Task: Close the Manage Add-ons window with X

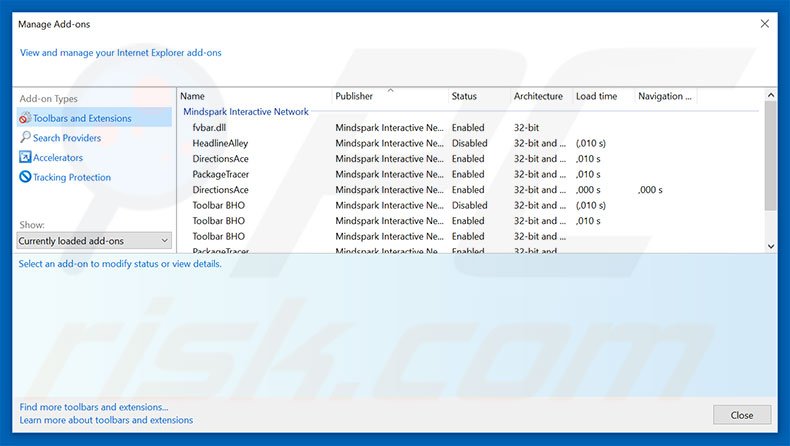Action: click(x=764, y=24)
